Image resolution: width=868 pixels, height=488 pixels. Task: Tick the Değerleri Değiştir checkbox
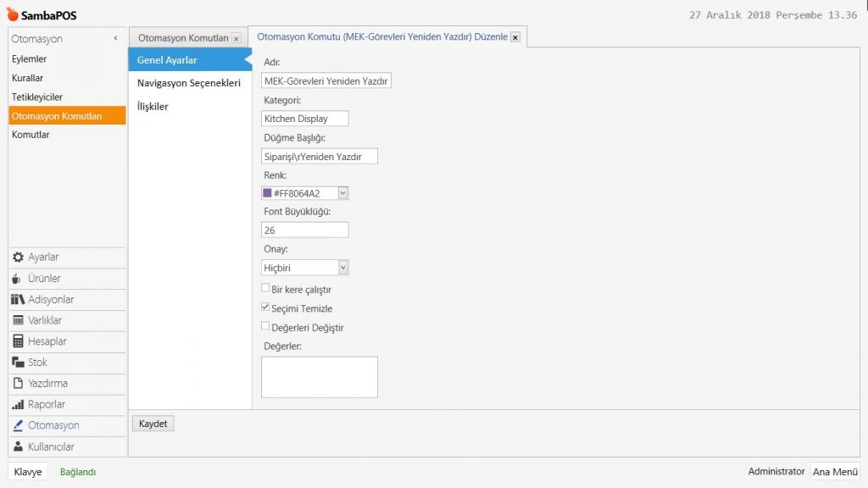pos(265,327)
